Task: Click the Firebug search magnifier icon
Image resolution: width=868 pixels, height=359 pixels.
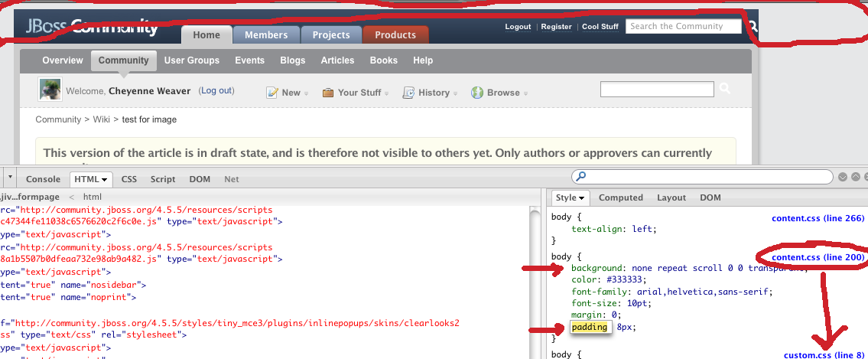Action: (x=582, y=176)
